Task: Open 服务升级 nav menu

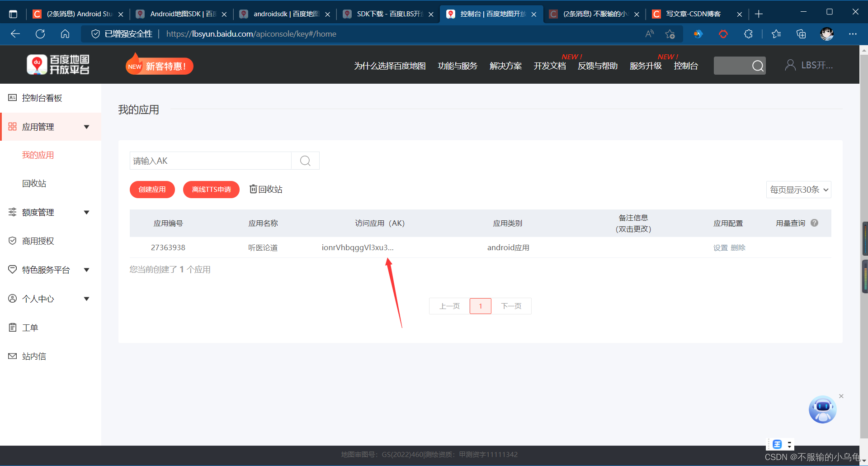Action: point(646,66)
